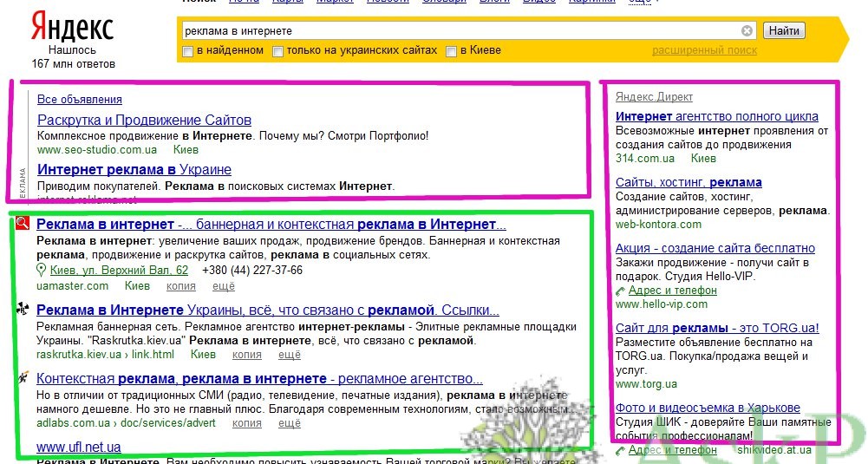The image size is (868, 464).
Task: Open the 'Интернет агентство полного цикла' ad
Action: pyautogui.click(x=717, y=116)
